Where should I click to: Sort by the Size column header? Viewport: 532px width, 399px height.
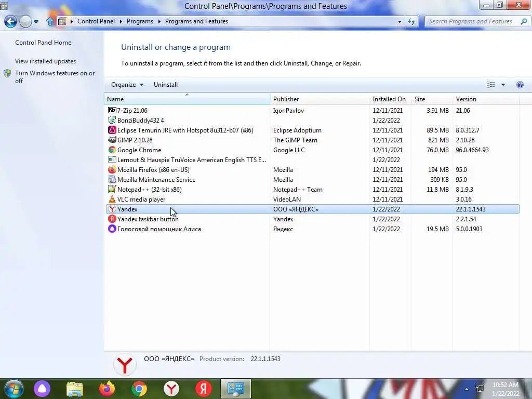[432, 99]
